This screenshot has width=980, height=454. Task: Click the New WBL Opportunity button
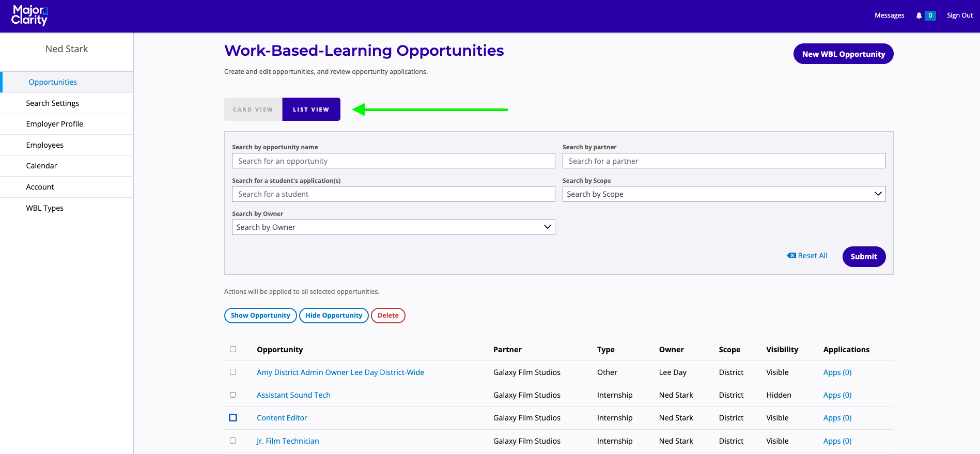(x=843, y=54)
